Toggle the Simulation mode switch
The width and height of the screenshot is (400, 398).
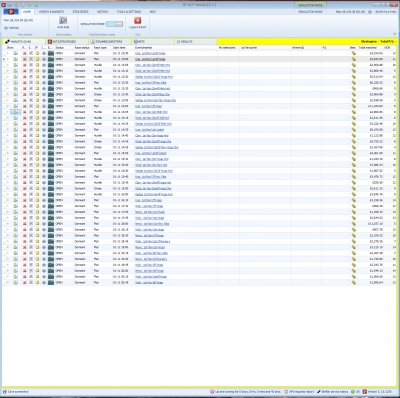pyautogui.click(x=115, y=24)
